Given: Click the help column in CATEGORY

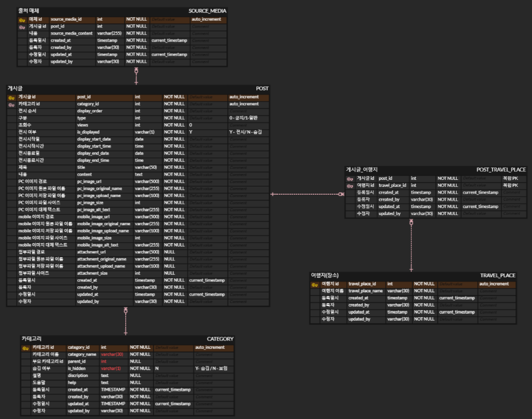Looking at the screenshot, I should tap(72, 383).
